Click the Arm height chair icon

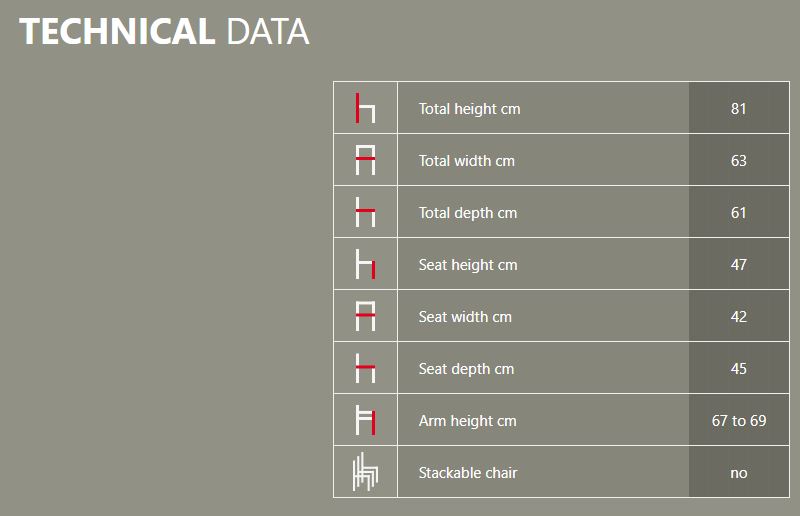pos(365,420)
